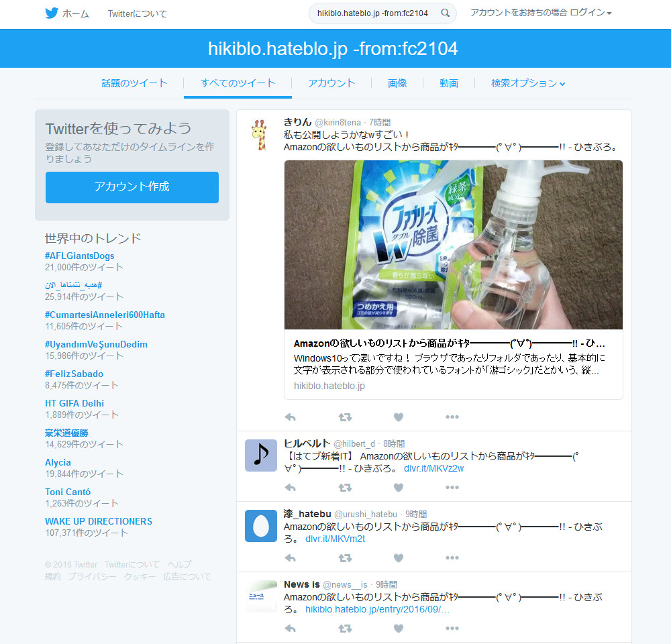Click アカウント作成 button
This screenshot has height=644, width=671.
(132, 187)
